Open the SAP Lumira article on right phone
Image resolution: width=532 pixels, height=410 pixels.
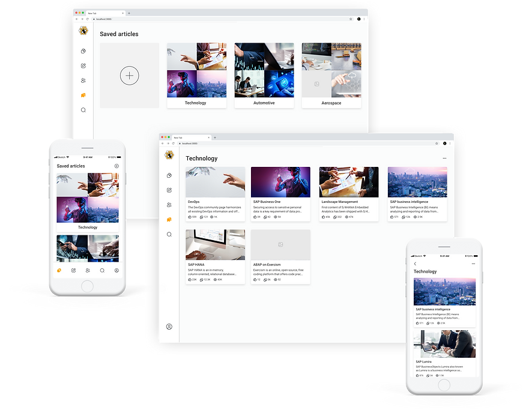(x=444, y=354)
